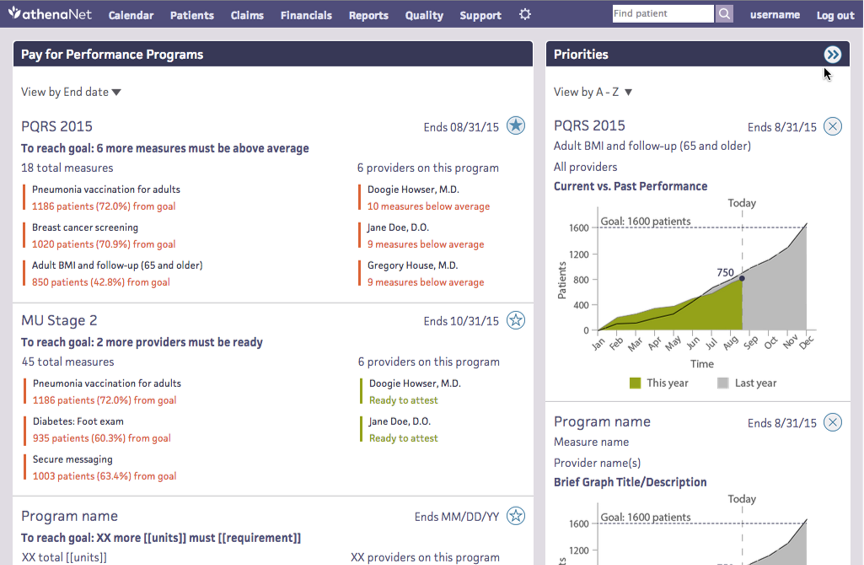The image size is (864, 565).
Task: Remove Program name card from Priorities
Action: point(832,422)
